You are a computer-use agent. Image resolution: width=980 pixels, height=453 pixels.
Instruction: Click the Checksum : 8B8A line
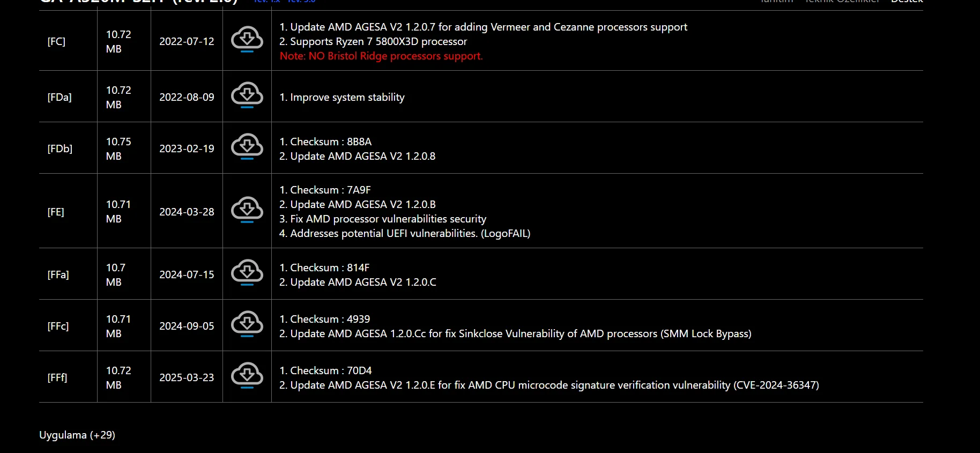coord(325,142)
